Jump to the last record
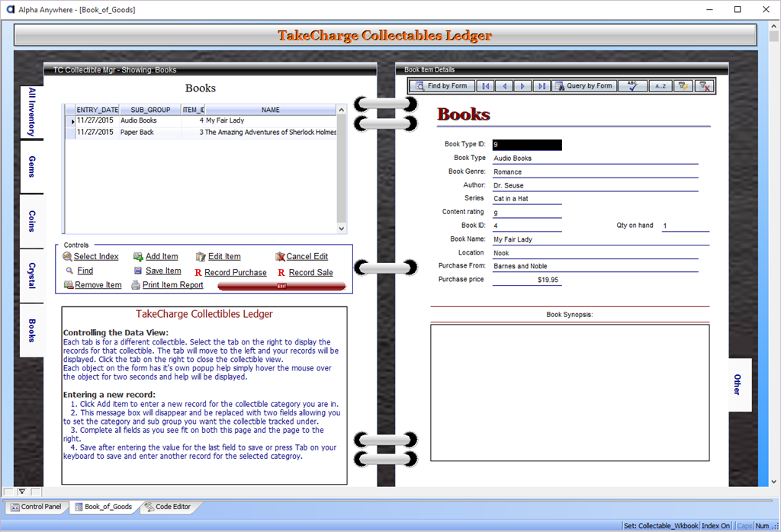 pos(541,86)
